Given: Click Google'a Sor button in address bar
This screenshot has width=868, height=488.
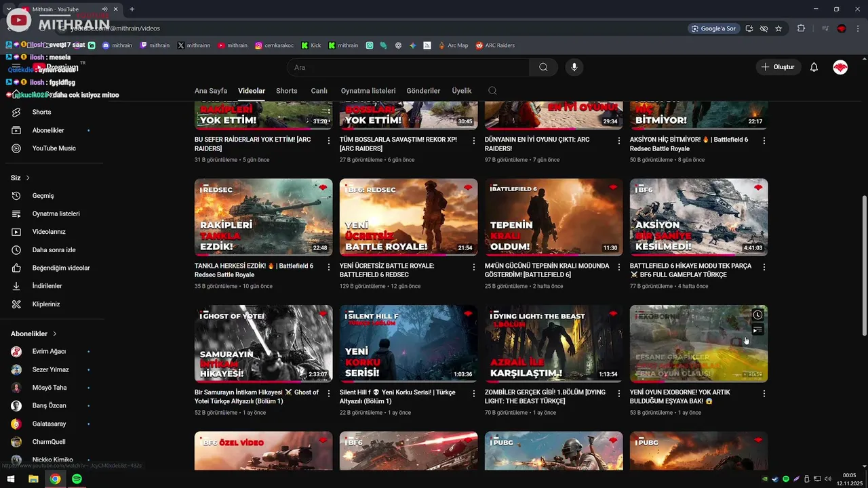Looking at the screenshot, I should click(713, 28).
